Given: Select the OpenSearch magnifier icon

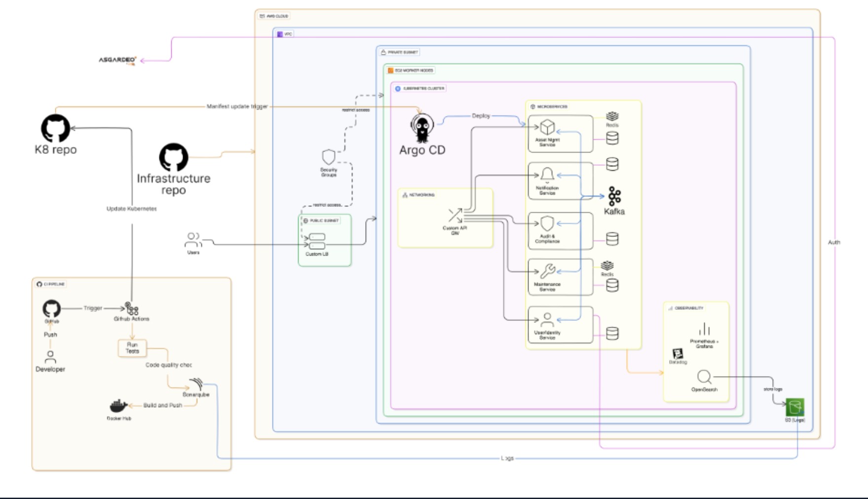Looking at the screenshot, I should (x=705, y=377).
